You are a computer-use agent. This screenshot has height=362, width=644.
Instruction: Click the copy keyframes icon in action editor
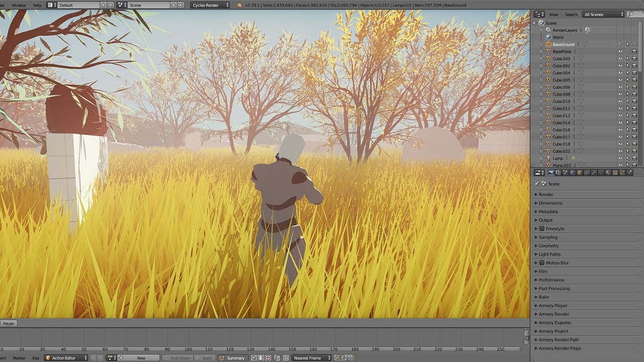tap(337, 358)
